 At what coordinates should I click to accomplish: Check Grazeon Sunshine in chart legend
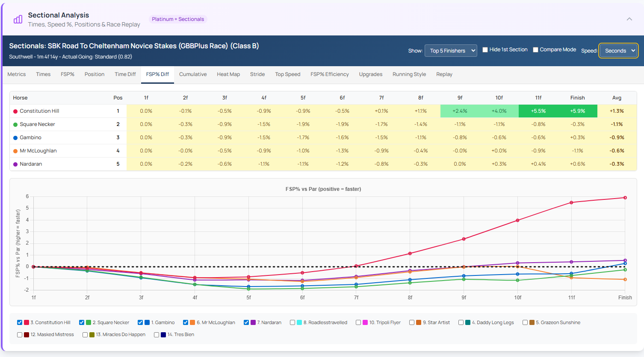(525, 322)
